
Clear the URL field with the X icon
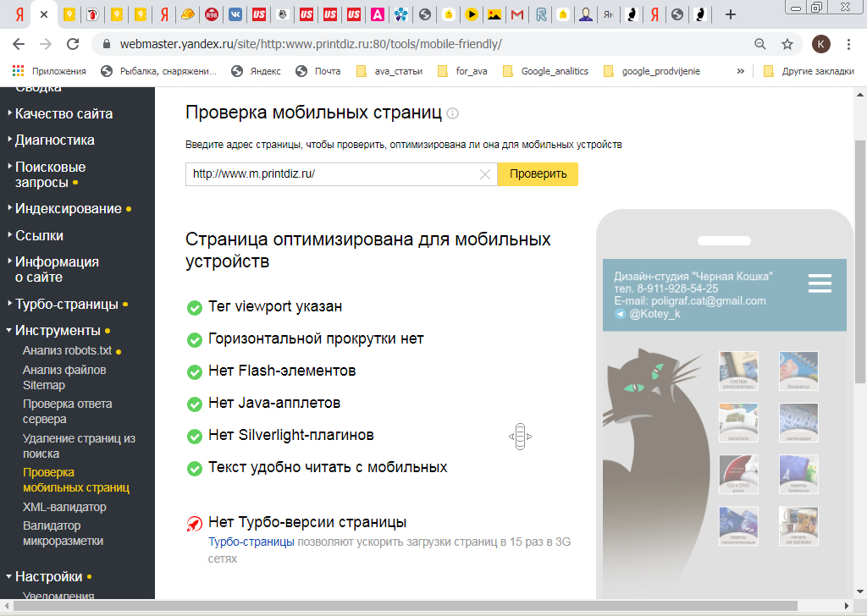tap(485, 174)
